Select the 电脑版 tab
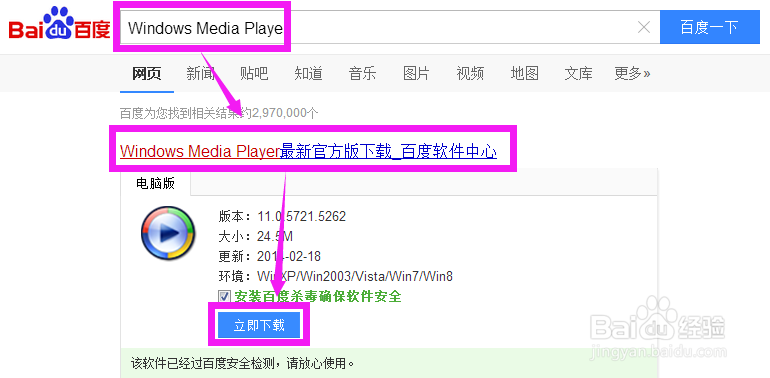770x378 pixels. tap(155, 184)
